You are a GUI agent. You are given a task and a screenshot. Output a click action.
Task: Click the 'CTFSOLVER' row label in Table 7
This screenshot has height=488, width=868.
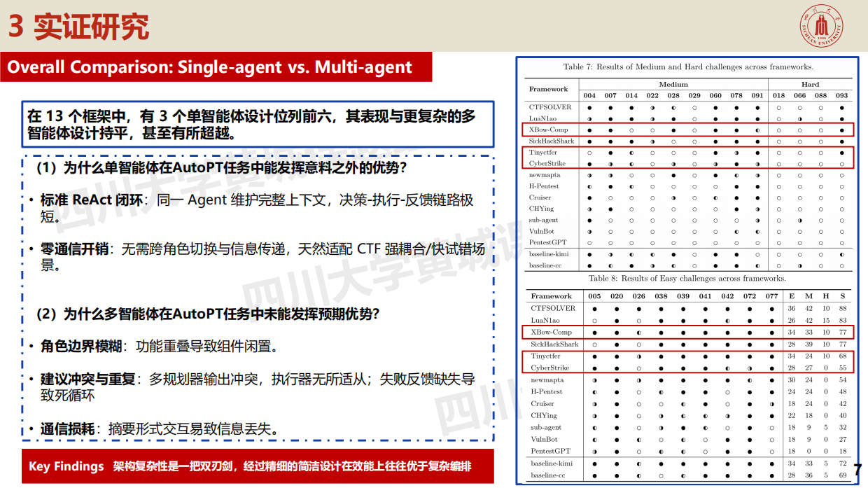pos(550,107)
